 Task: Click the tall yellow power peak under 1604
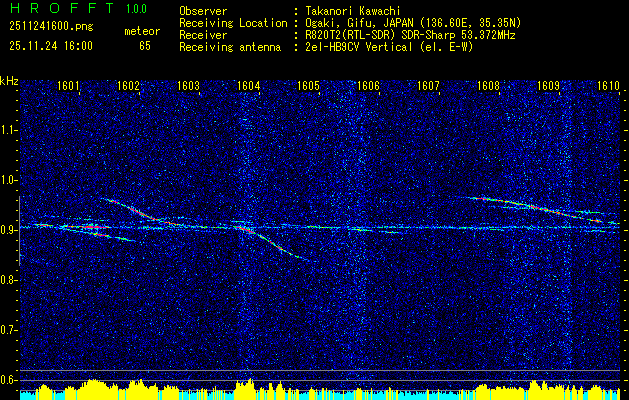[246, 388]
